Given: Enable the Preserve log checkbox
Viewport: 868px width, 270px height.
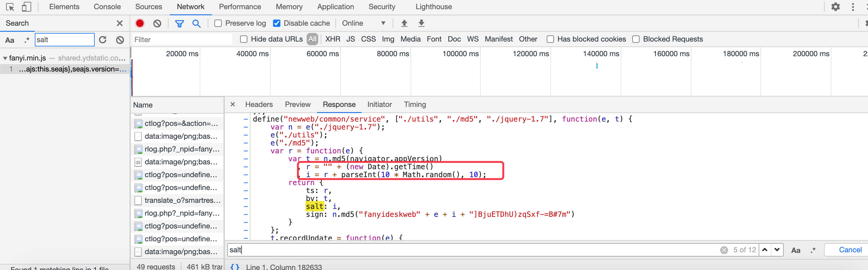Looking at the screenshot, I should point(218,23).
